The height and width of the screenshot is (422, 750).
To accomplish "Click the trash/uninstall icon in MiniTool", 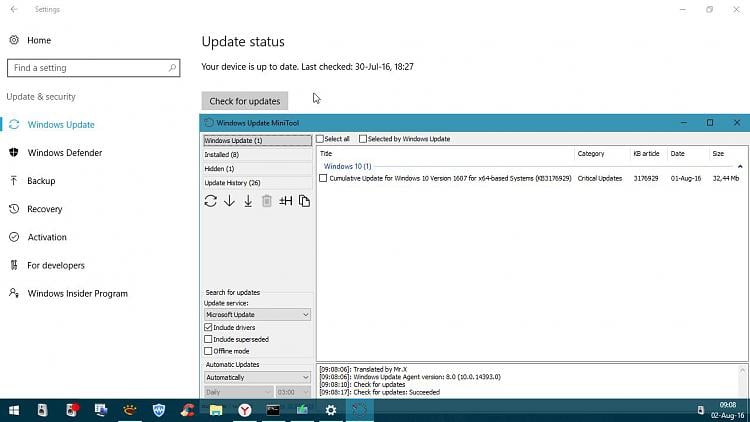I will 266,201.
